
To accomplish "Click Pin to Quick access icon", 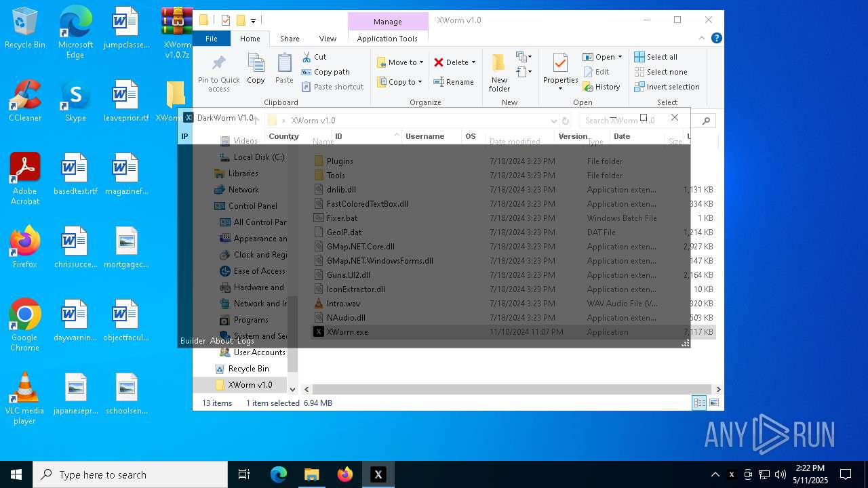I will (218, 73).
